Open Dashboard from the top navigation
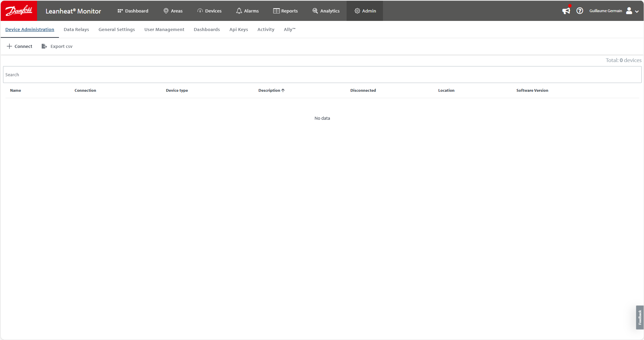This screenshot has height=340, width=644. (133, 11)
